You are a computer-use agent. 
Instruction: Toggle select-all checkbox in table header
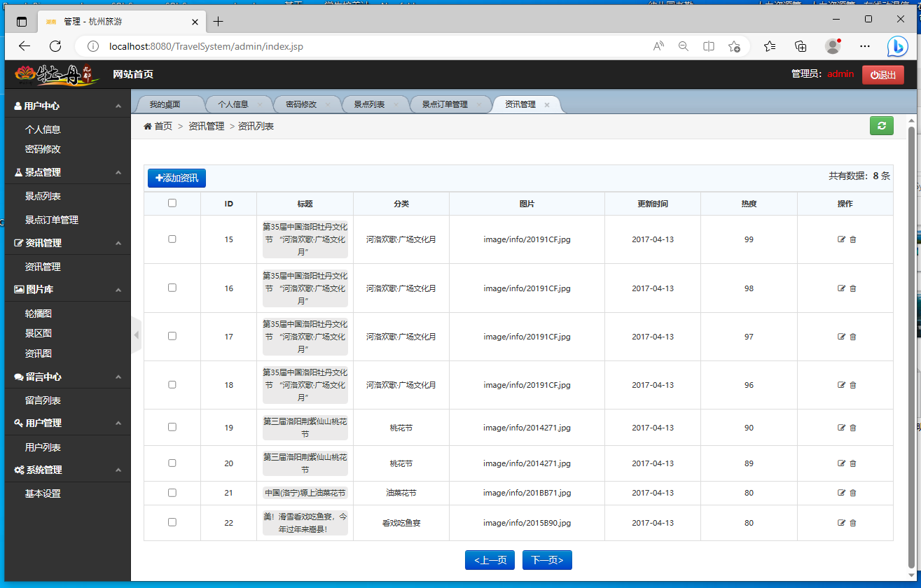(x=172, y=203)
